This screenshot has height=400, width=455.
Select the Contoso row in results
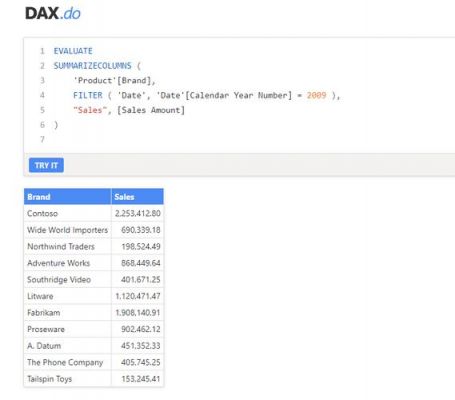(x=94, y=213)
